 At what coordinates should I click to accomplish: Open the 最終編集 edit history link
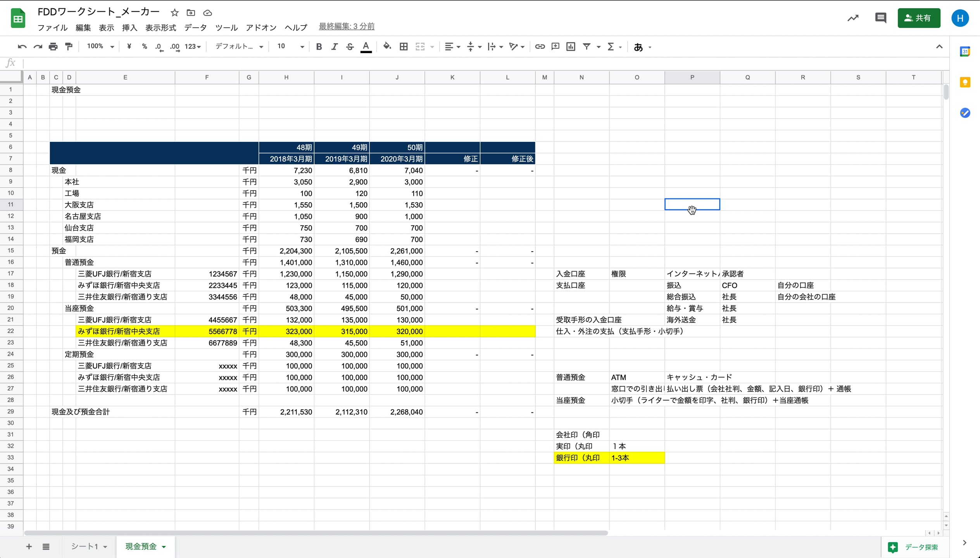tap(346, 26)
